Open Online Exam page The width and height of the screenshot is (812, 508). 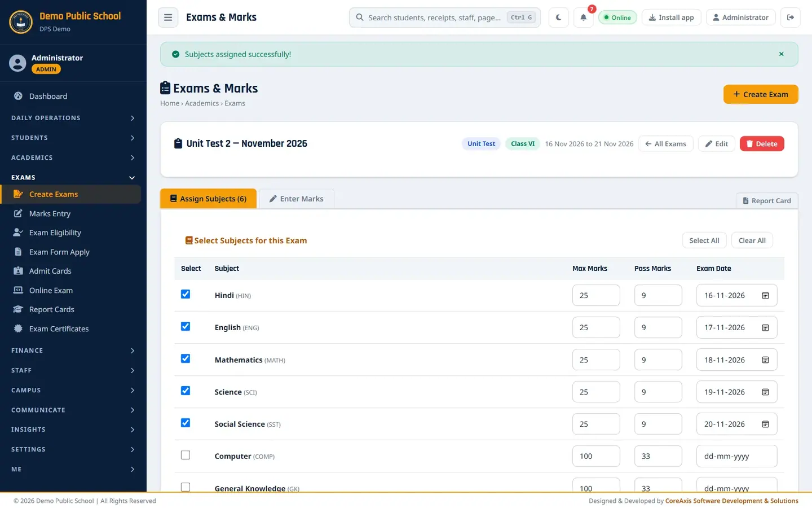pyautogui.click(x=70, y=290)
